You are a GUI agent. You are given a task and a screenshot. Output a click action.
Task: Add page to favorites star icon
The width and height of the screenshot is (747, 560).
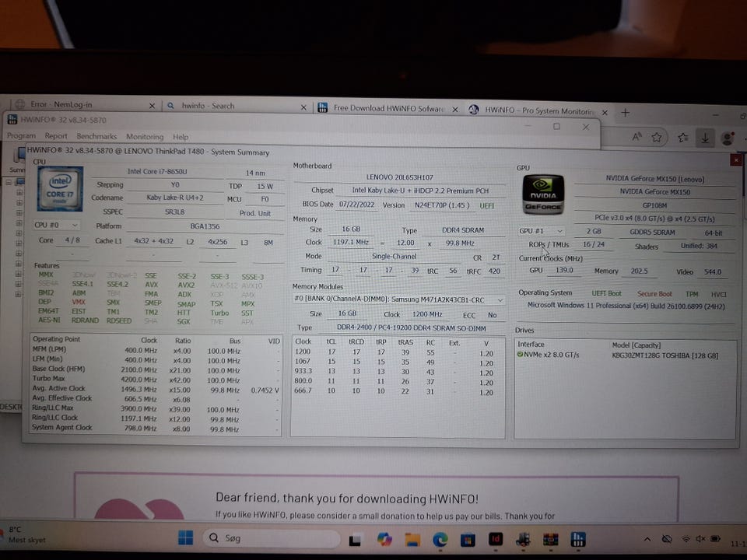tap(657, 138)
